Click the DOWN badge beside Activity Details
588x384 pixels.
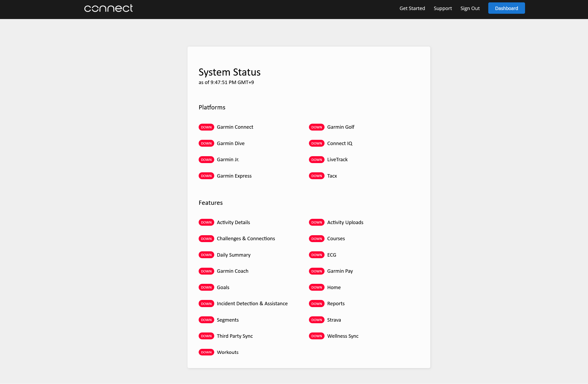pos(206,222)
